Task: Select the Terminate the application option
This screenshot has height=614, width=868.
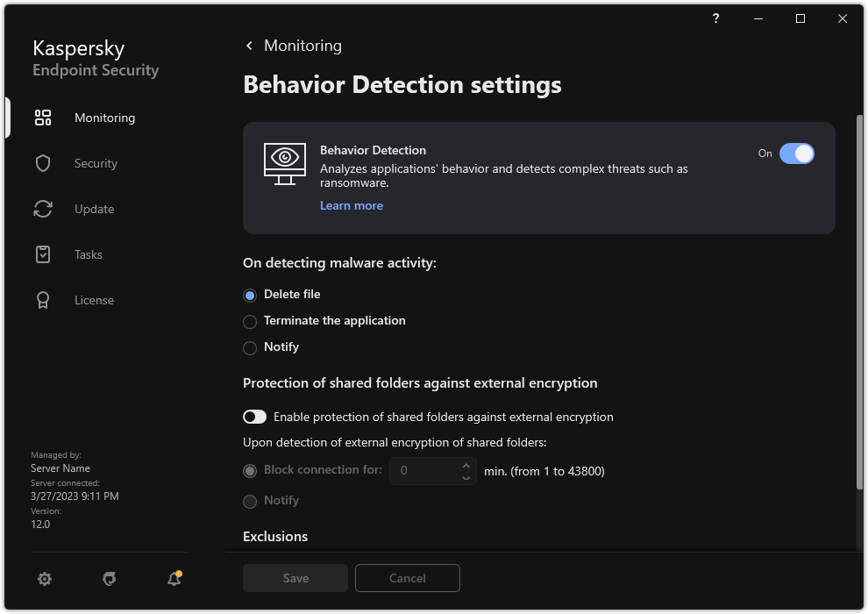Action: (250, 321)
